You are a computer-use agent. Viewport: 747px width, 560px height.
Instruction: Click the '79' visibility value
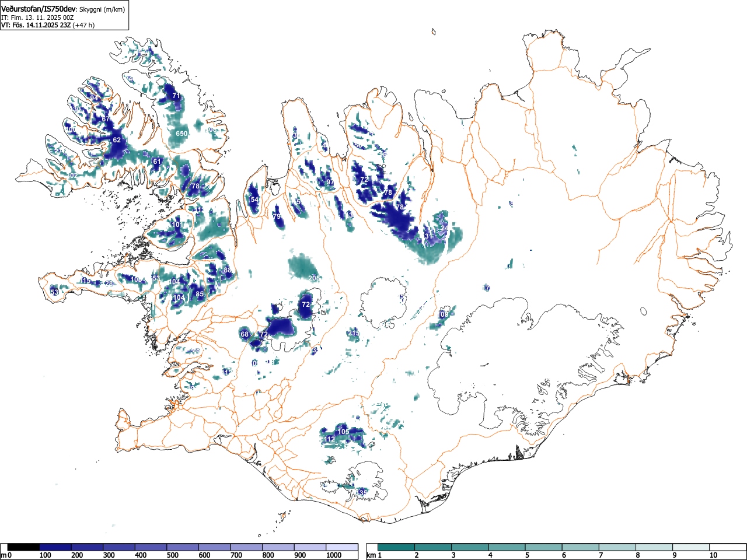[277, 216]
